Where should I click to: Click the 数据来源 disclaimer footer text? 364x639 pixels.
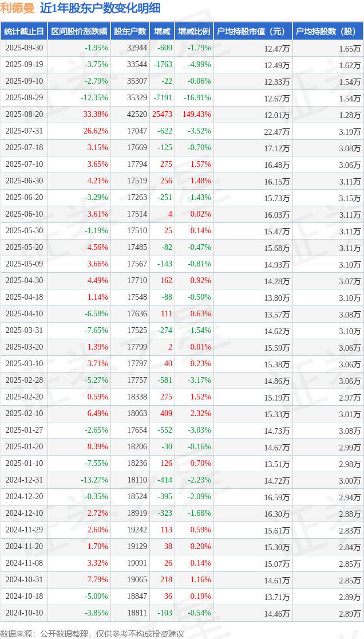pyautogui.click(x=92, y=633)
